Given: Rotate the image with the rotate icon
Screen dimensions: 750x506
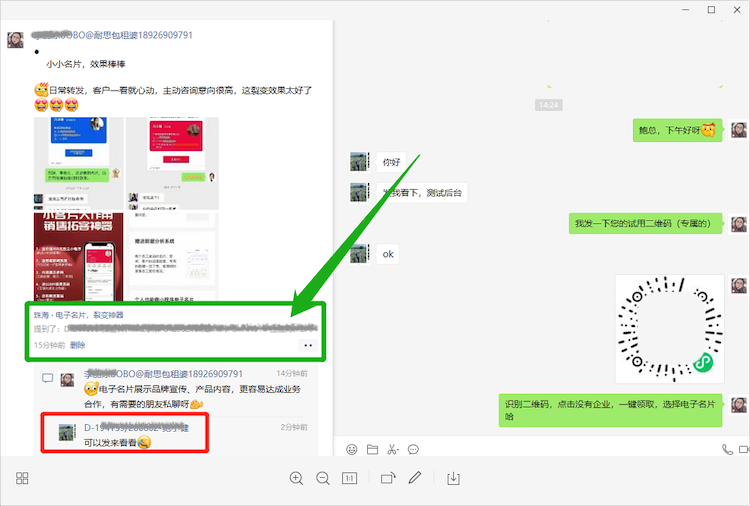Looking at the screenshot, I should [x=388, y=478].
